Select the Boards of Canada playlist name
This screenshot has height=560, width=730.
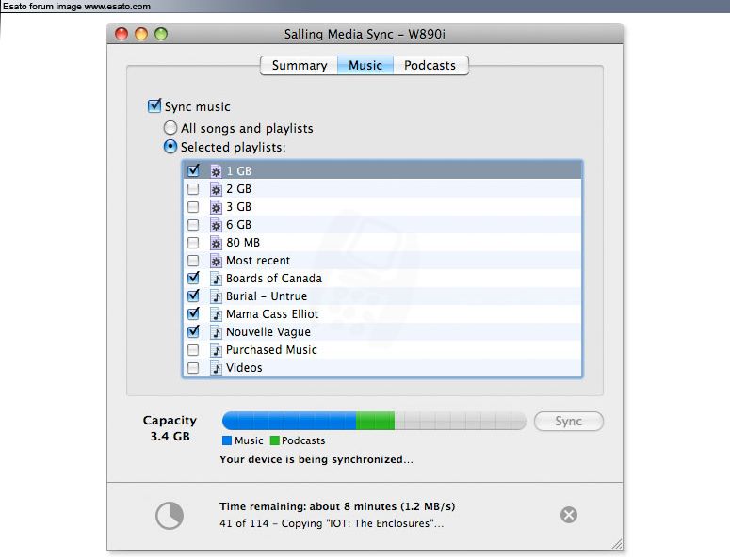(x=274, y=279)
